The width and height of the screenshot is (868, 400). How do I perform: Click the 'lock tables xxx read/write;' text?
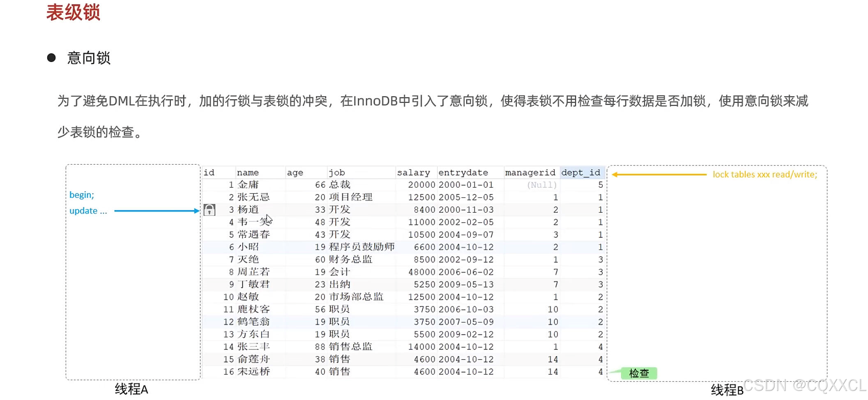(765, 175)
